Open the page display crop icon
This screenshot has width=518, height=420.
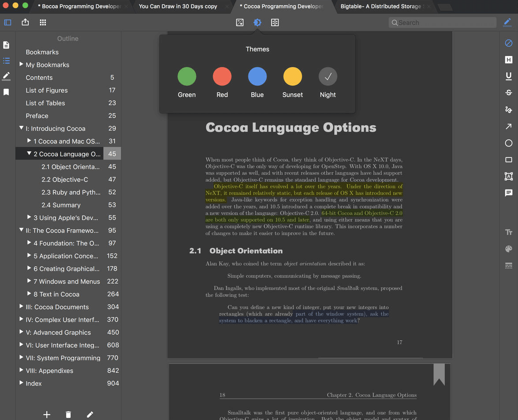click(x=240, y=22)
